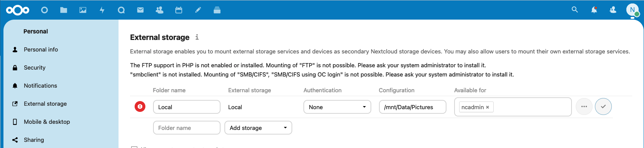Image resolution: width=644 pixels, height=148 pixels.
Task: Open the Deck app icon
Action: [217, 10]
